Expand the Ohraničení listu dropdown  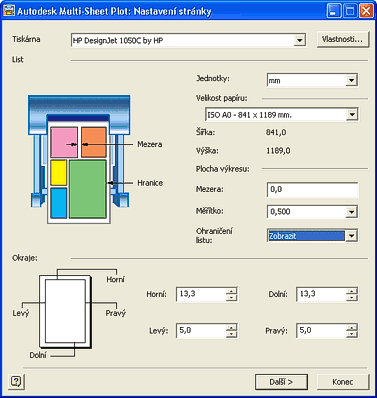click(351, 236)
